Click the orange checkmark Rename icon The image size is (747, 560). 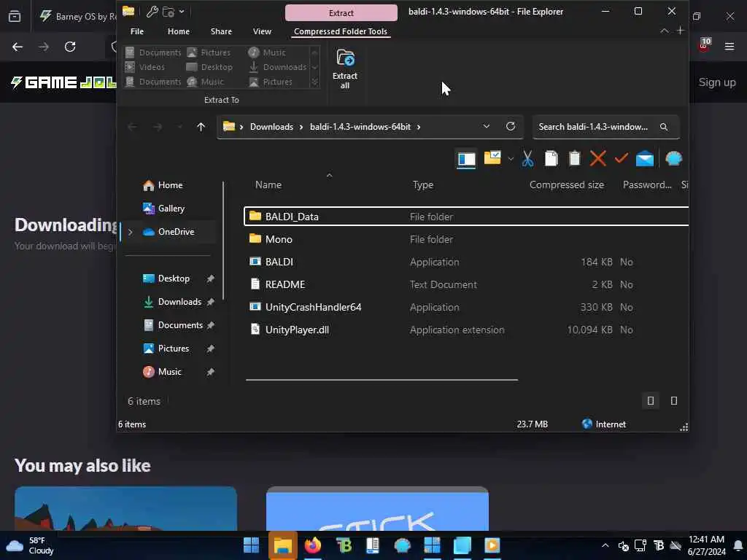(622, 158)
